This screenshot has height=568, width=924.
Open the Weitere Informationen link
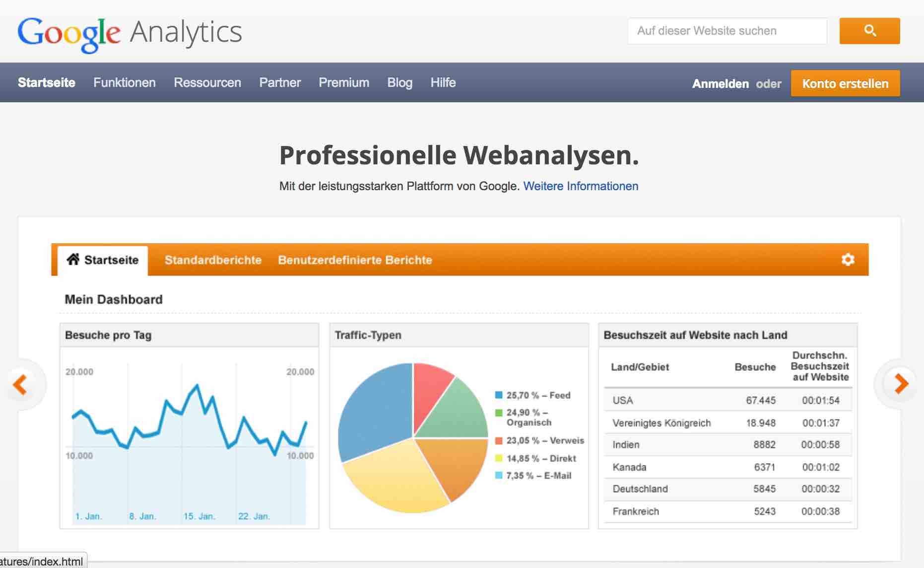pos(581,186)
